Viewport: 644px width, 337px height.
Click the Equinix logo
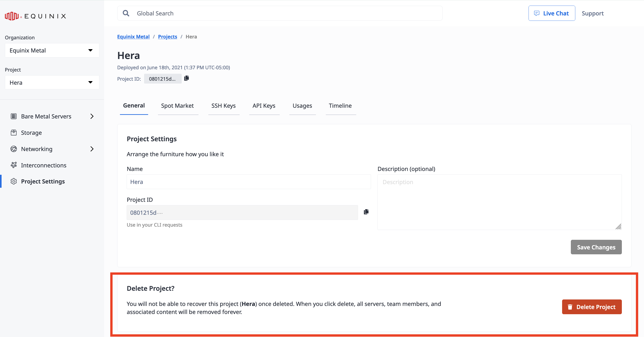[35, 16]
